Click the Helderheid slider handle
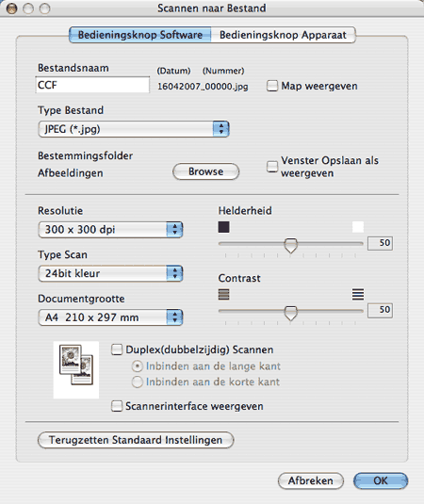The image size is (424, 504). 291,246
